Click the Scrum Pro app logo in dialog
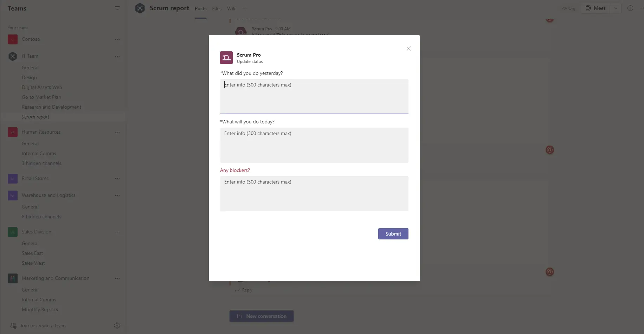The height and width of the screenshot is (334, 644). tap(226, 58)
